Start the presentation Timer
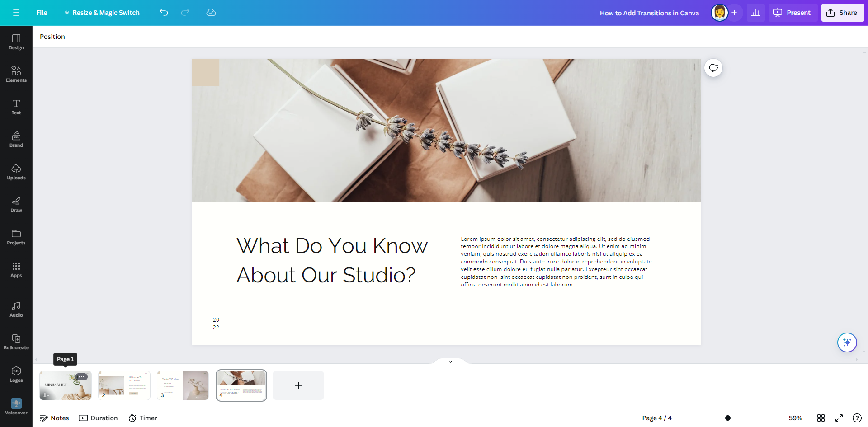This screenshot has width=868, height=427. [143, 418]
